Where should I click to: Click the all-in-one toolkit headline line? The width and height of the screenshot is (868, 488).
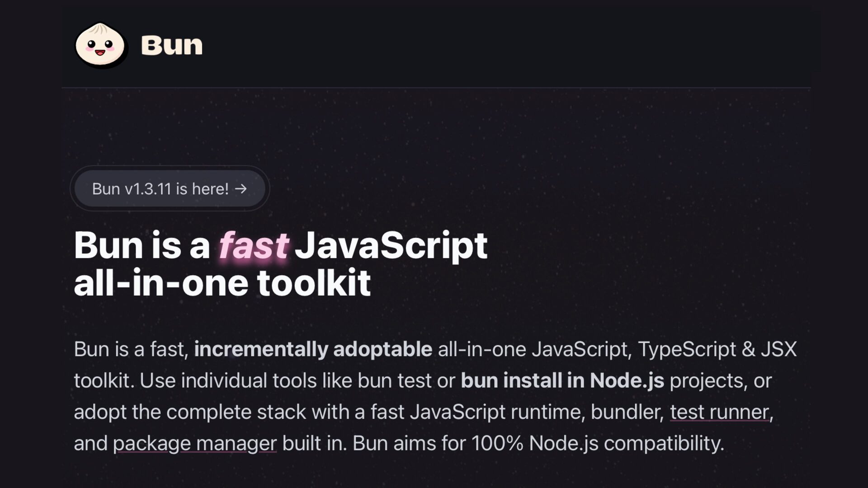222,284
